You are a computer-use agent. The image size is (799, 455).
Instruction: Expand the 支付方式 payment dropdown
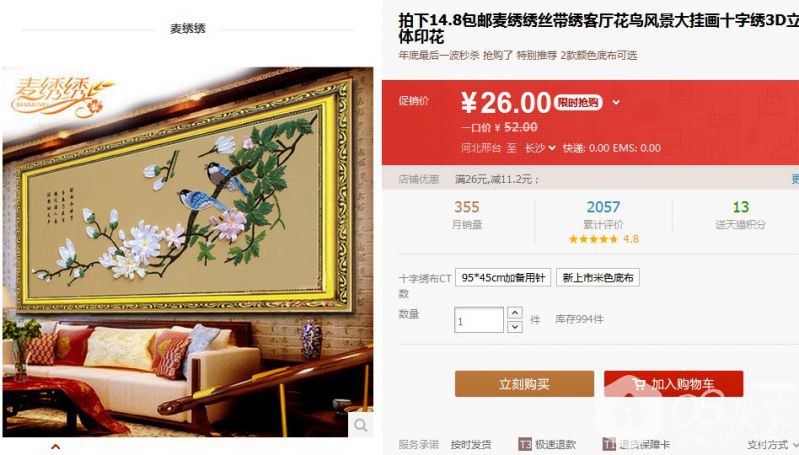tap(773, 445)
